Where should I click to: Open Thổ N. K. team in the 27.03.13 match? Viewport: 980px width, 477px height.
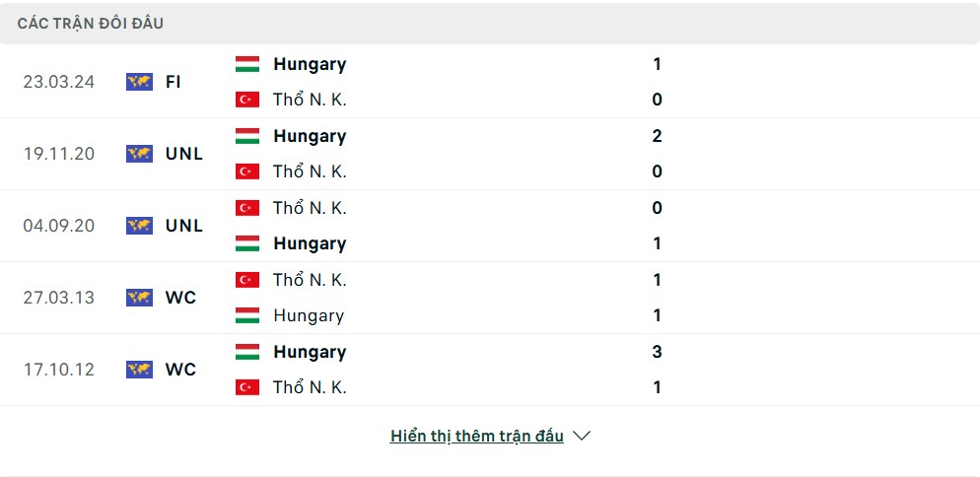coord(310,280)
